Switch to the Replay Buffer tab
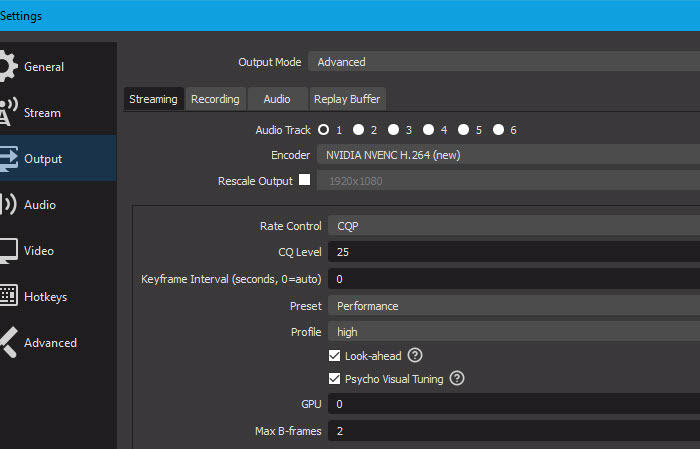This screenshot has width=700, height=449. coord(347,99)
